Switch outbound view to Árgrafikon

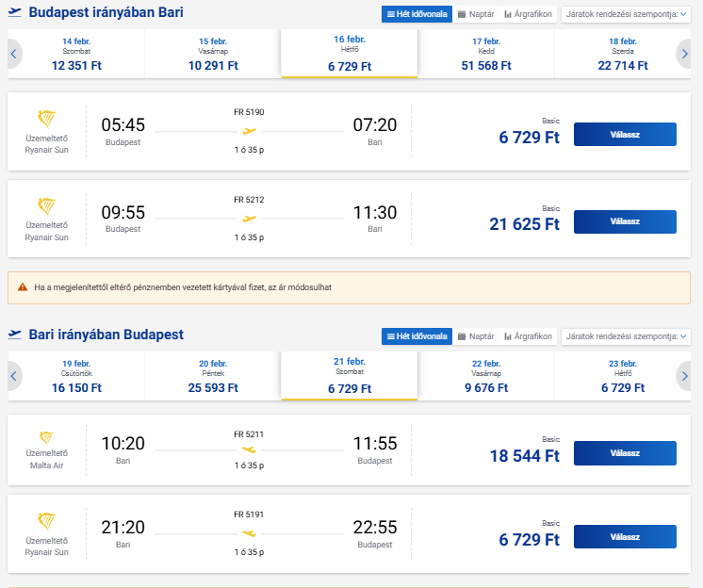[528, 14]
